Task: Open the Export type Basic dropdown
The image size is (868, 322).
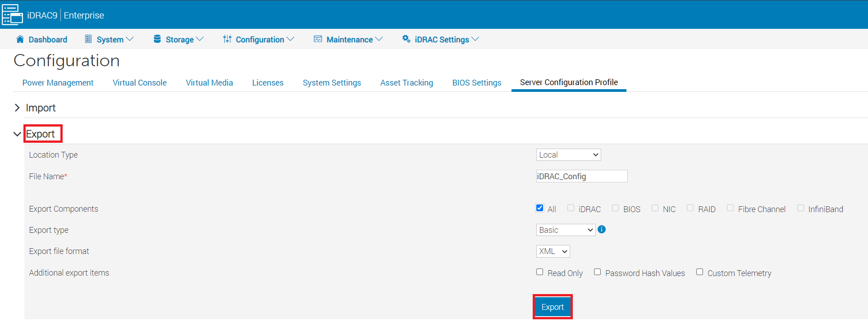Action: pos(566,230)
